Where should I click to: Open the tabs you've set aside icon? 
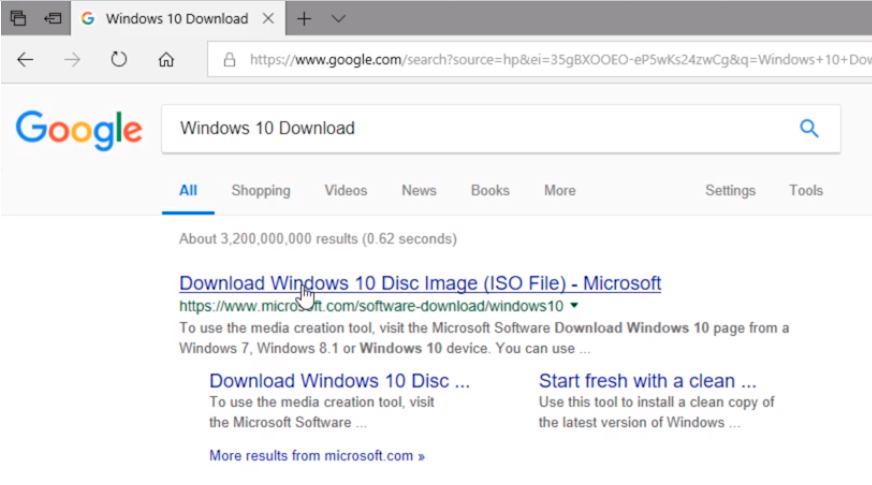(x=18, y=19)
